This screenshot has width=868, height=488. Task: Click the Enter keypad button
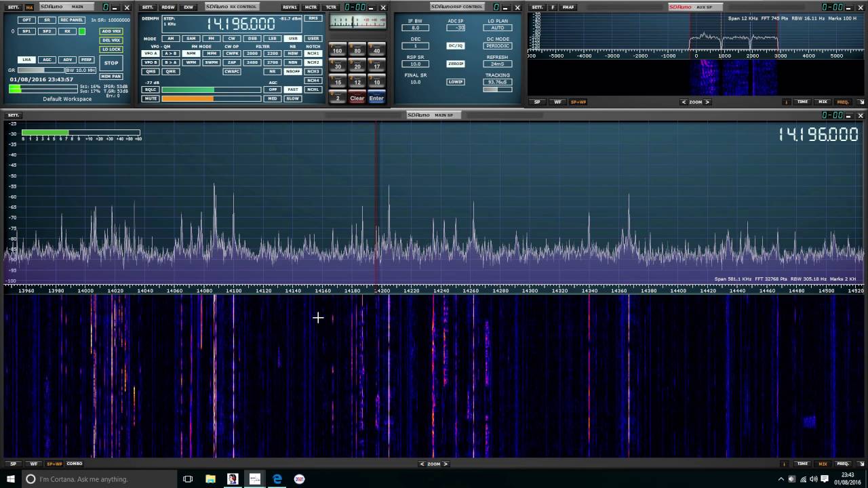pyautogui.click(x=376, y=98)
